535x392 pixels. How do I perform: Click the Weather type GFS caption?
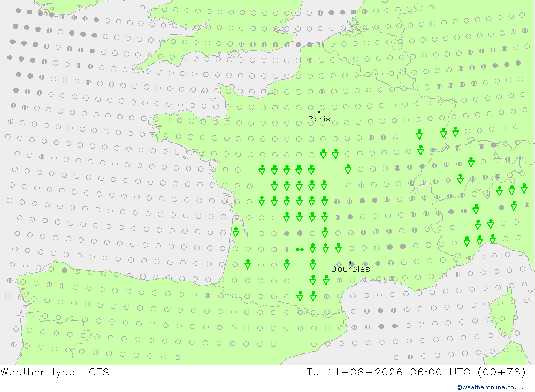coord(55,372)
